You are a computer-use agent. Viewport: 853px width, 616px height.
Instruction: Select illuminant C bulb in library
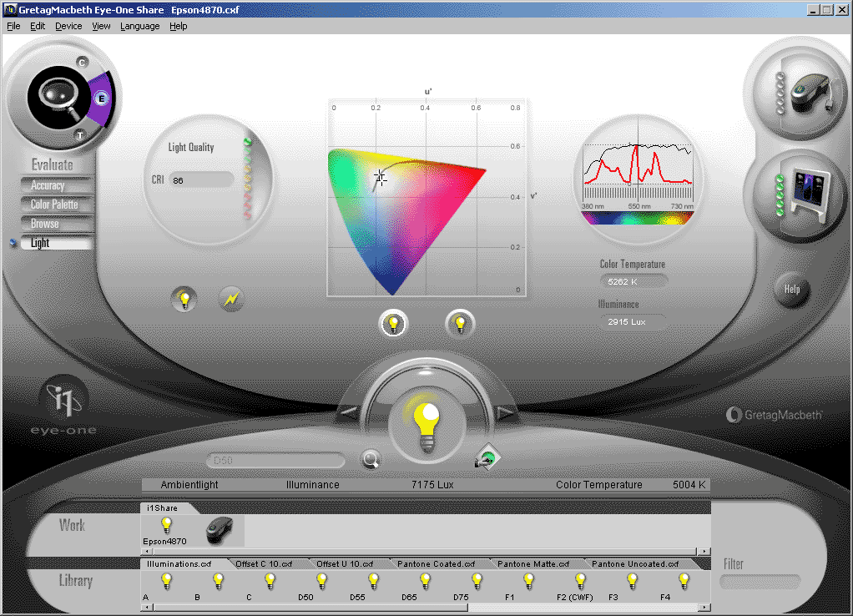coord(270,582)
